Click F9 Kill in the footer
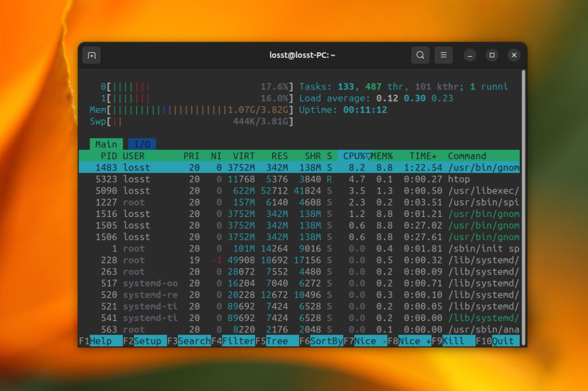Viewport: 588px width, 391px height. tap(454, 341)
